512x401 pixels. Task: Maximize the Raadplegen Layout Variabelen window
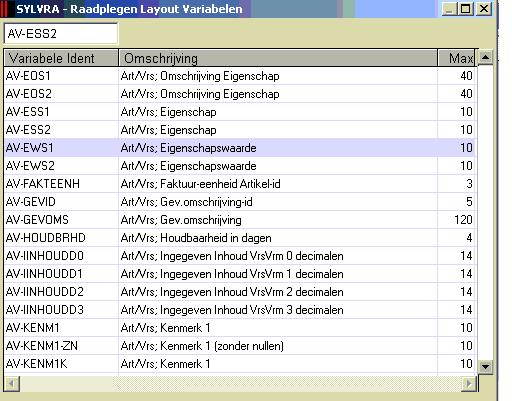click(x=466, y=9)
